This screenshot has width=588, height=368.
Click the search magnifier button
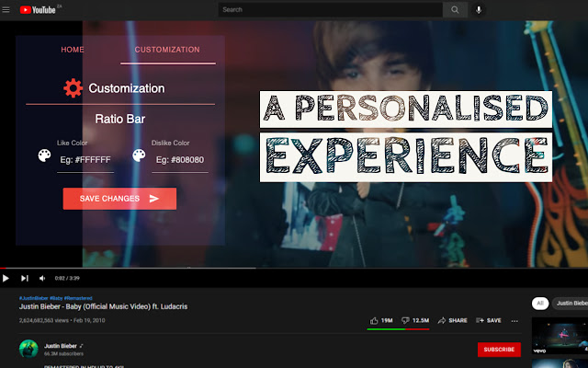455,10
